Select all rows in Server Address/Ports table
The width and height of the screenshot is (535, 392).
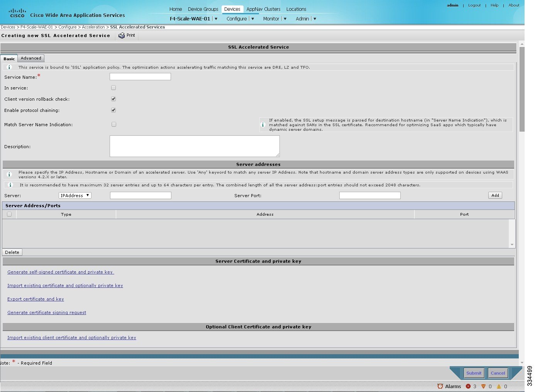coord(9,214)
